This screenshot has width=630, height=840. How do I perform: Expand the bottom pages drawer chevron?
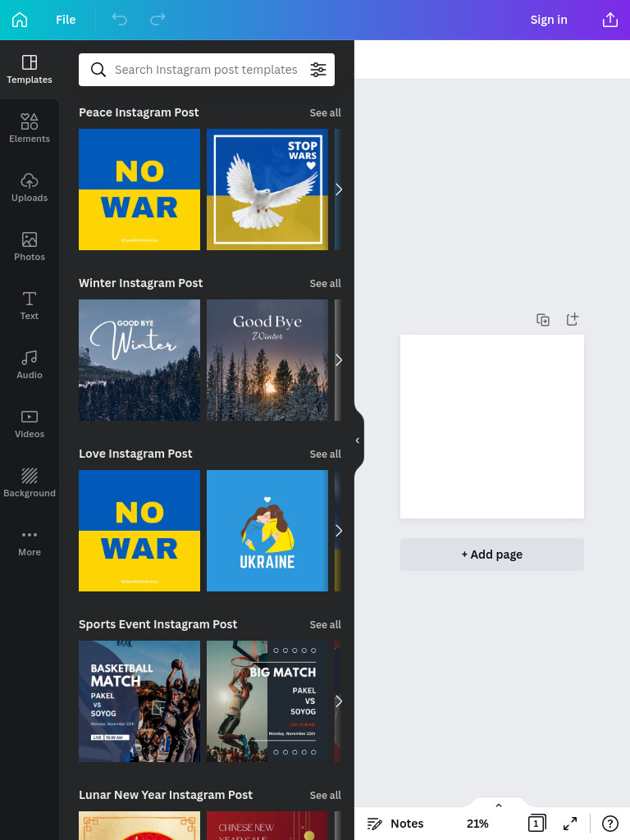click(499, 805)
